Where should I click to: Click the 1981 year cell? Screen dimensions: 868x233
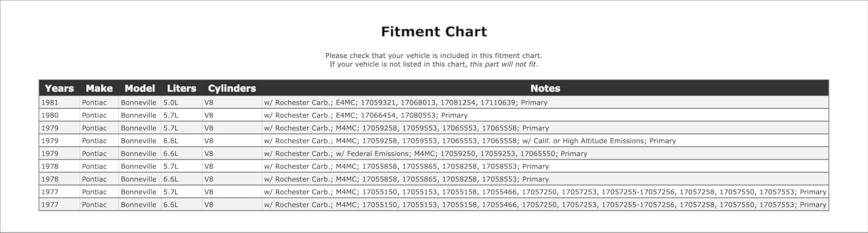pyautogui.click(x=49, y=102)
